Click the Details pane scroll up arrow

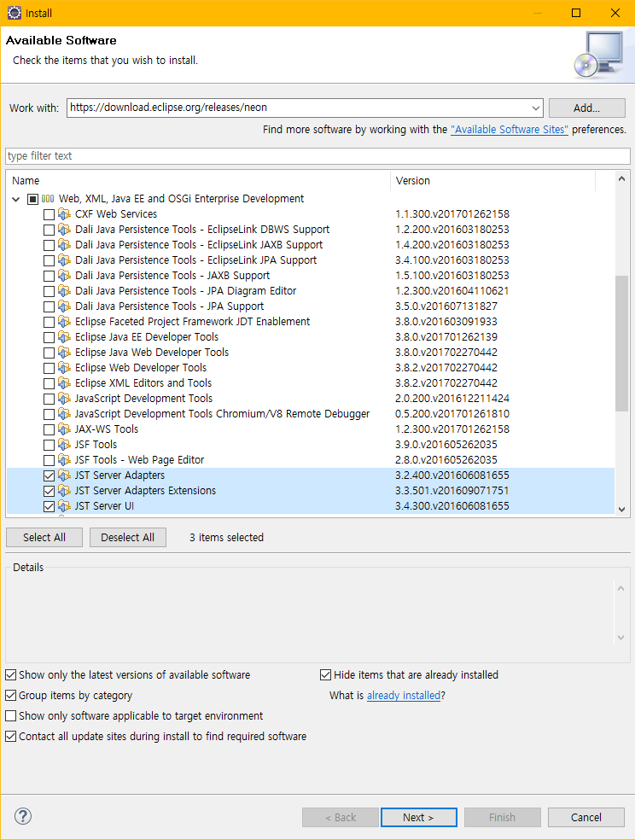[621, 588]
